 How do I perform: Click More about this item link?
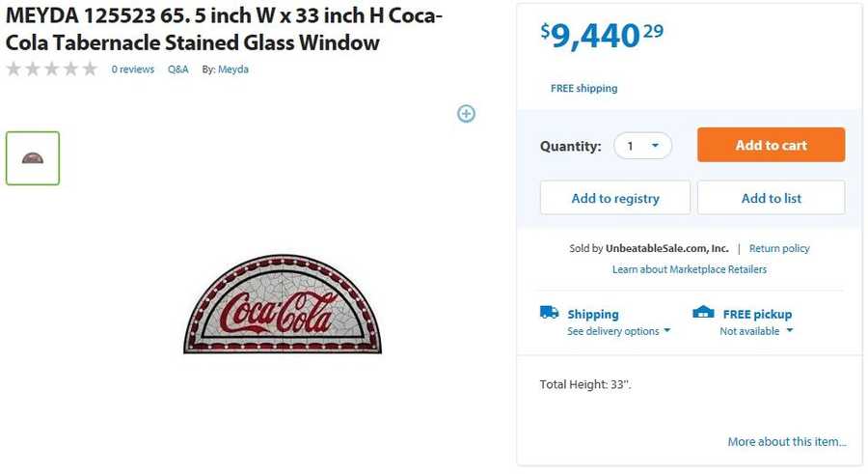coord(787,442)
